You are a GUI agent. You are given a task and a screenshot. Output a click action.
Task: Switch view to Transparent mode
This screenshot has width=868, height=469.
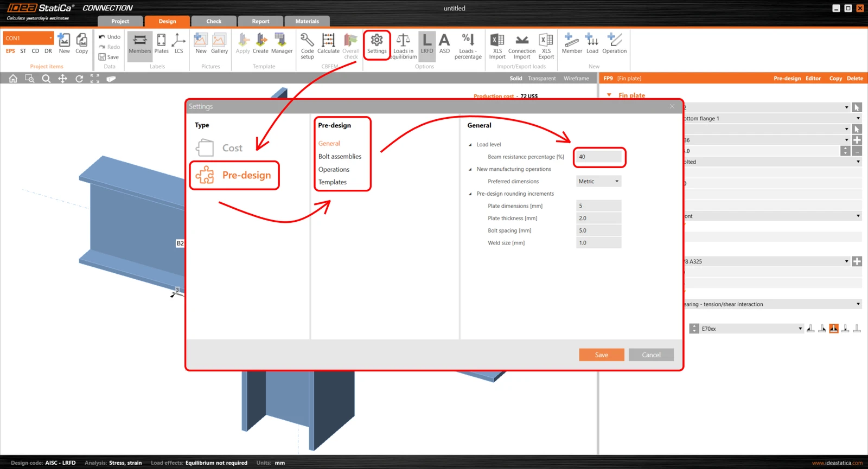click(541, 79)
